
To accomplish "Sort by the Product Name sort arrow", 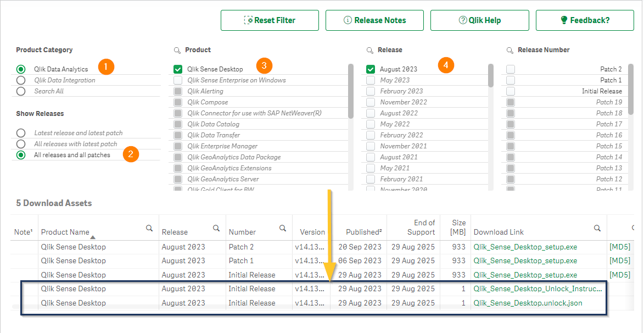I will [x=93, y=237].
